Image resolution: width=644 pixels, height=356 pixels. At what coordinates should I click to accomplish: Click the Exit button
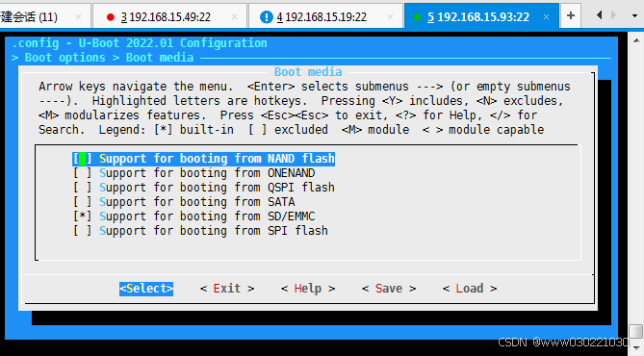point(227,289)
